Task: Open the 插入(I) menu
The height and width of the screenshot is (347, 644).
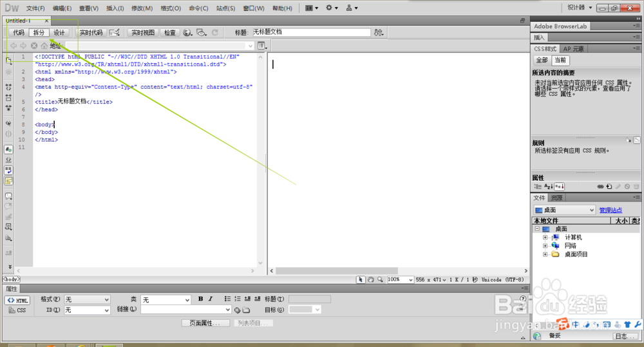Action: [115, 8]
